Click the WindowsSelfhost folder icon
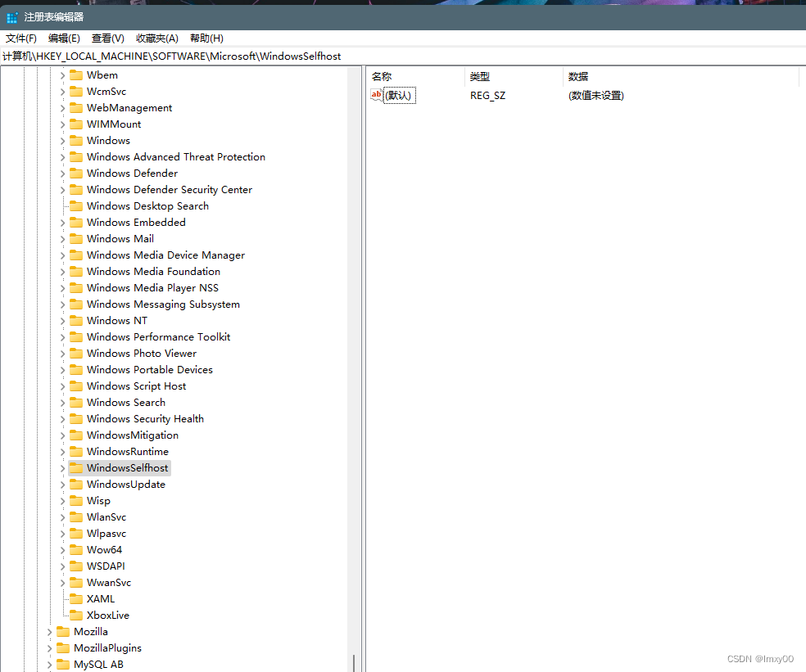The image size is (806, 672). pyautogui.click(x=76, y=468)
